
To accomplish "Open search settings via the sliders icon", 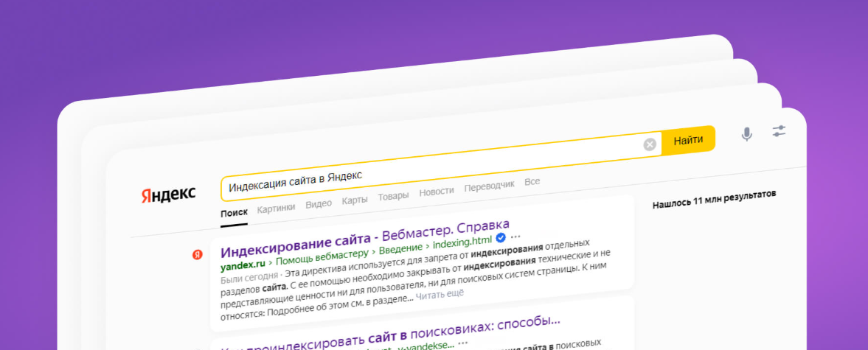I will click(x=779, y=131).
